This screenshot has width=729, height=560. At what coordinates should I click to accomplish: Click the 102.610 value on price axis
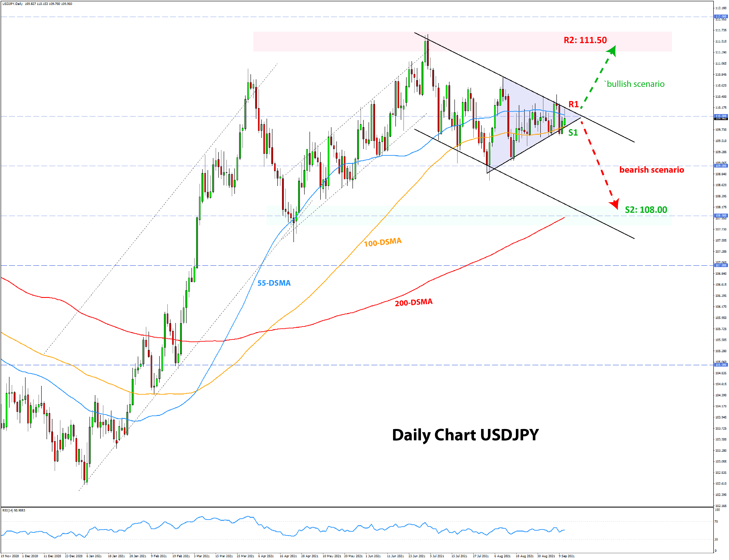tap(721, 484)
